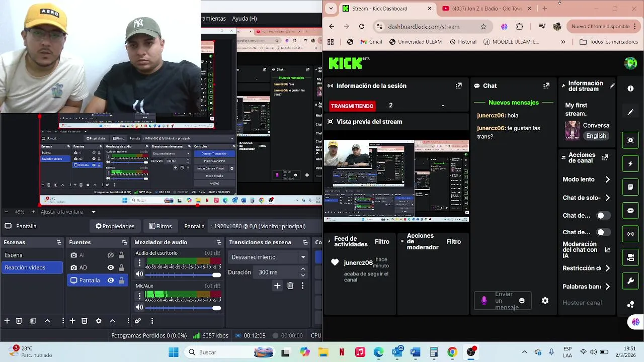The height and width of the screenshot is (362, 644).
Task: Toggle stream preview widget in Kick sidebar
Action: click(x=630, y=140)
